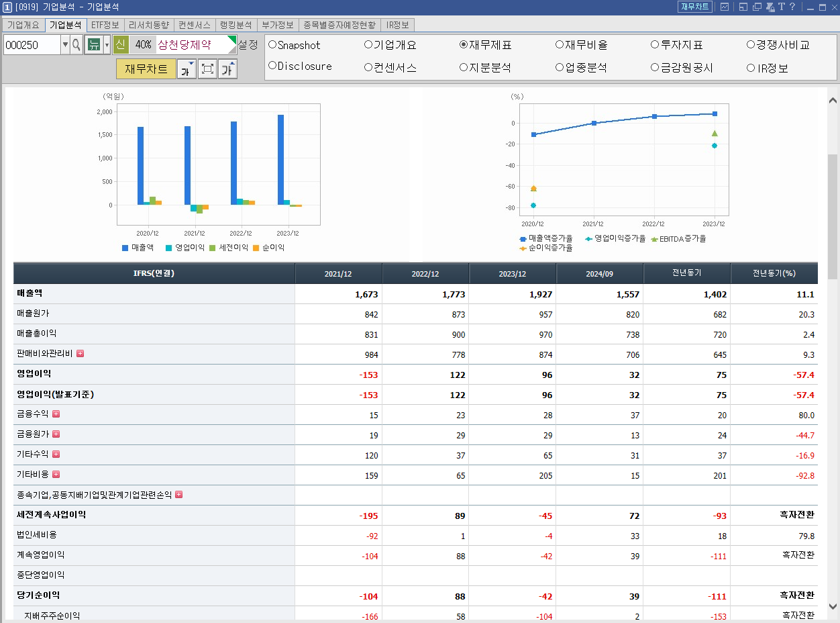
Task: Select the 컨센서스 radio button
Action: (368, 67)
